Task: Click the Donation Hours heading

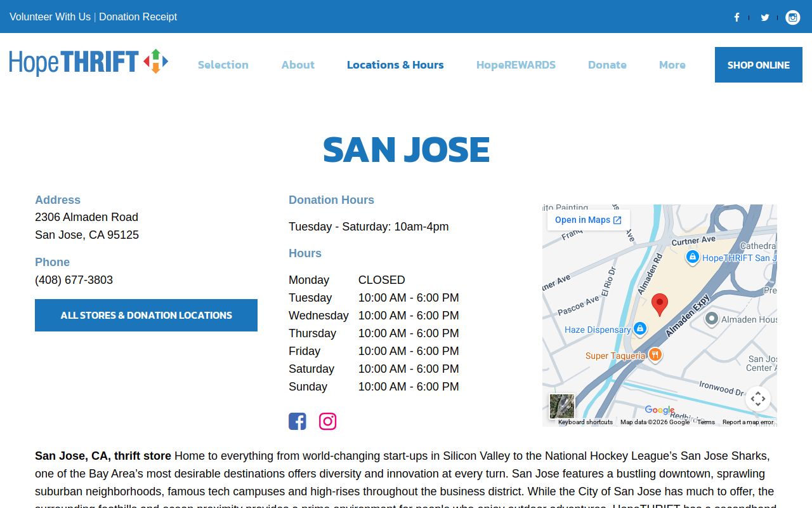Action: pyautogui.click(x=331, y=200)
